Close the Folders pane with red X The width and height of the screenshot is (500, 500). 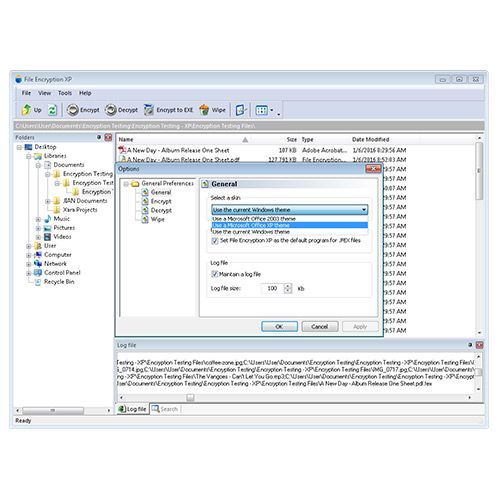coord(108,137)
